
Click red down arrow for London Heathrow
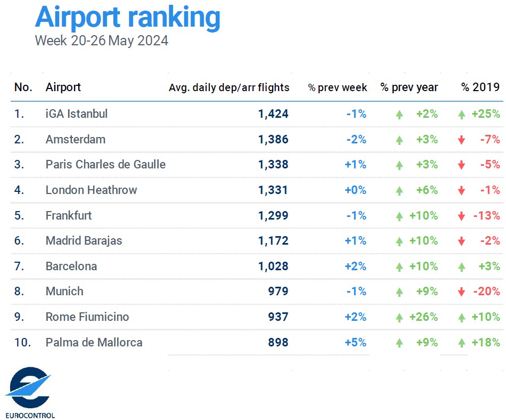pos(462,190)
